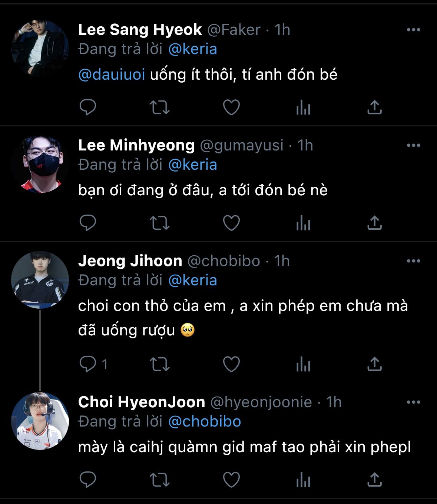Screen dimensions: 437x504
Task: Like Lee Minhyeong's tweet
Action: coord(231,223)
